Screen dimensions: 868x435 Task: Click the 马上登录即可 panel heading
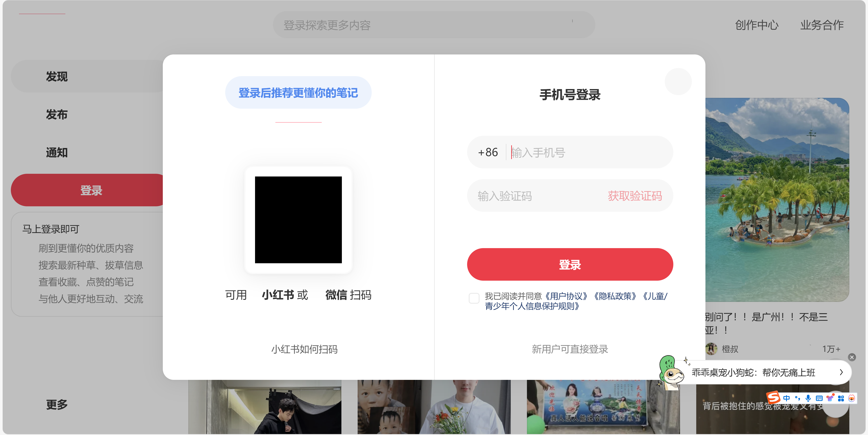point(51,229)
